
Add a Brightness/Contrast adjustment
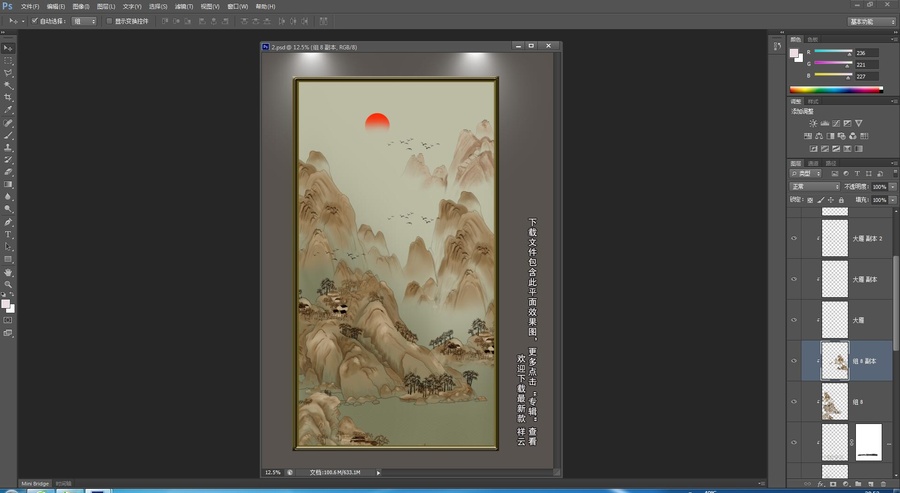point(813,123)
